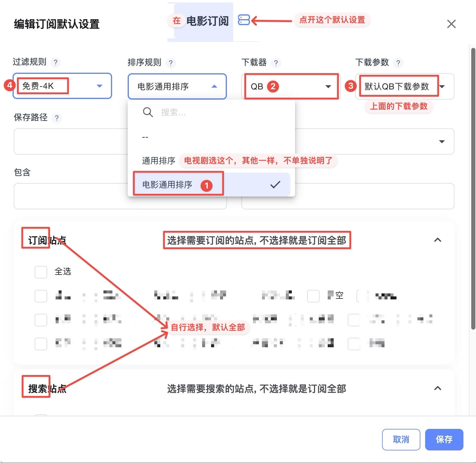
Task: Click the search magnifier icon in dropdown
Action: [x=148, y=112]
